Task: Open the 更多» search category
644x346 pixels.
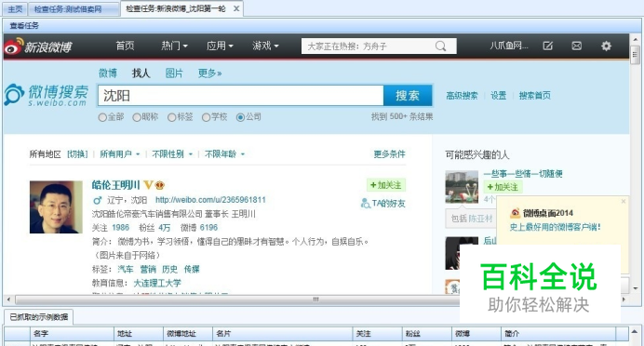Action: (209, 73)
